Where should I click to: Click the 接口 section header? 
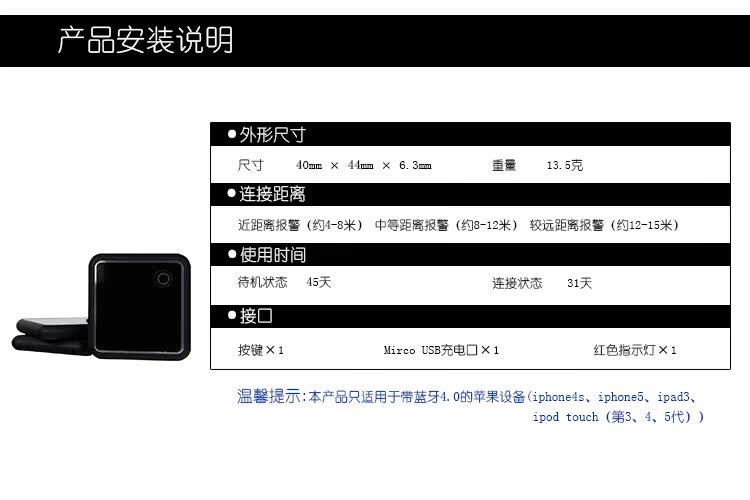(256, 316)
